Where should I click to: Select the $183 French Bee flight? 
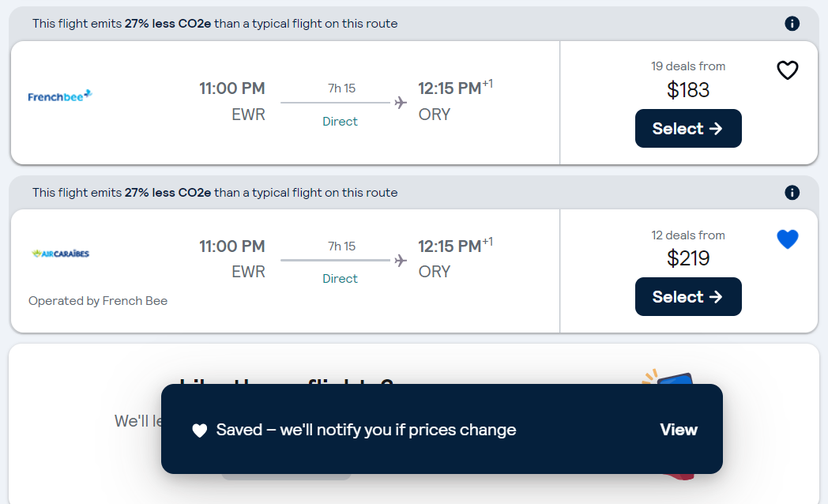(x=688, y=128)
